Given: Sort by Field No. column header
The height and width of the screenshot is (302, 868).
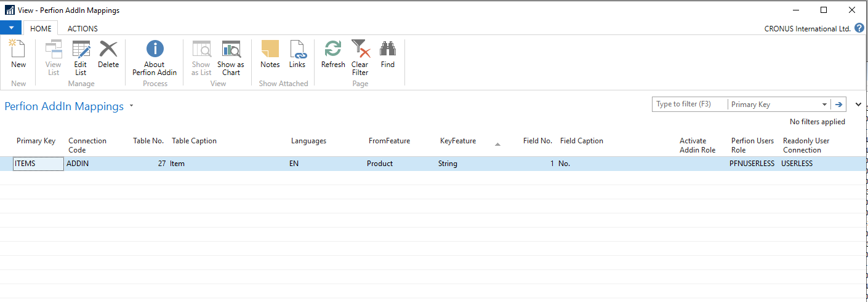Looking at the screenshot, I should tap(537, 141).
